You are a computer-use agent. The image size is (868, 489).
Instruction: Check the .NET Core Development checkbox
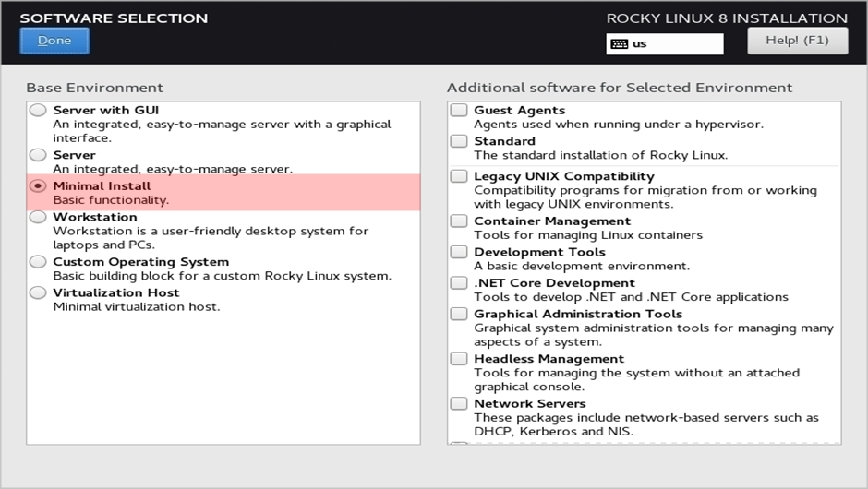pos(458,283)
